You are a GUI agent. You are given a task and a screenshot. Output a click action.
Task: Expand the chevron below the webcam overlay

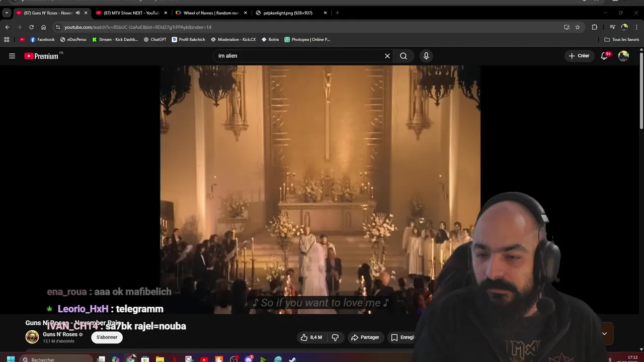604,333
